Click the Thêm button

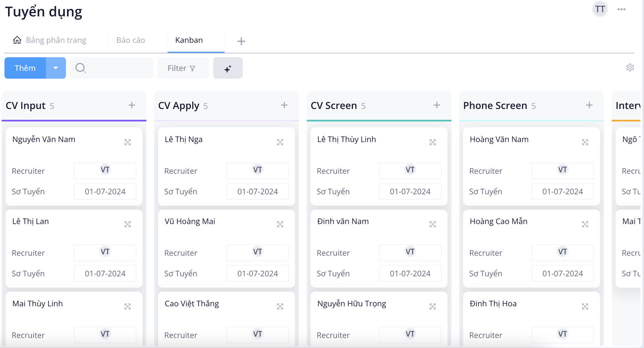pos(25,68)
